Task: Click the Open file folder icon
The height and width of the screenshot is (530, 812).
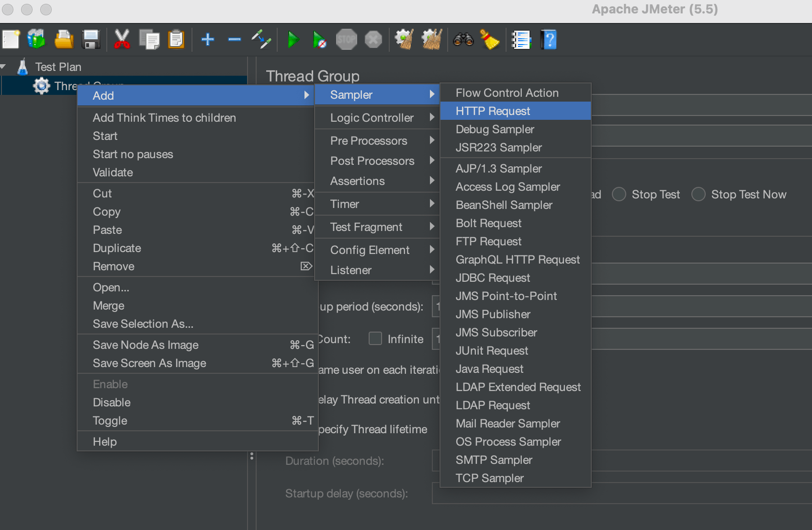Action: click(x=64, y=39)
